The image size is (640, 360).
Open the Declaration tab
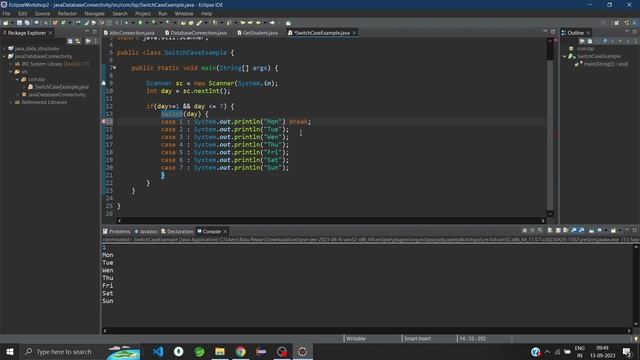177,231
